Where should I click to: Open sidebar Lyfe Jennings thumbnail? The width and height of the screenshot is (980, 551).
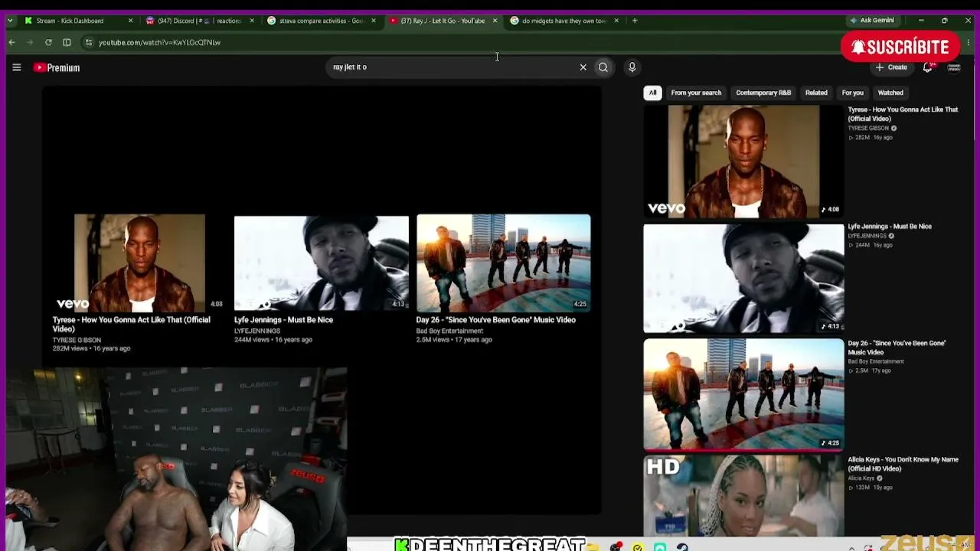click(x=743, y=279)
